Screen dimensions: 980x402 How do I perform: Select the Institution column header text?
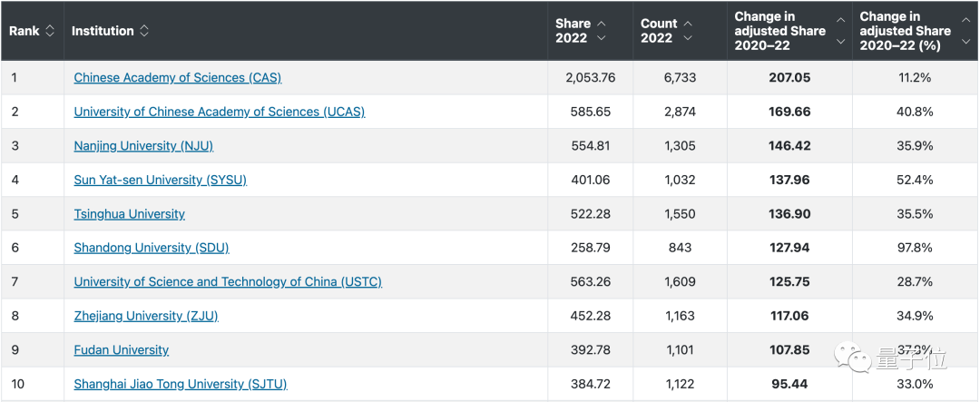pos(103,31)
